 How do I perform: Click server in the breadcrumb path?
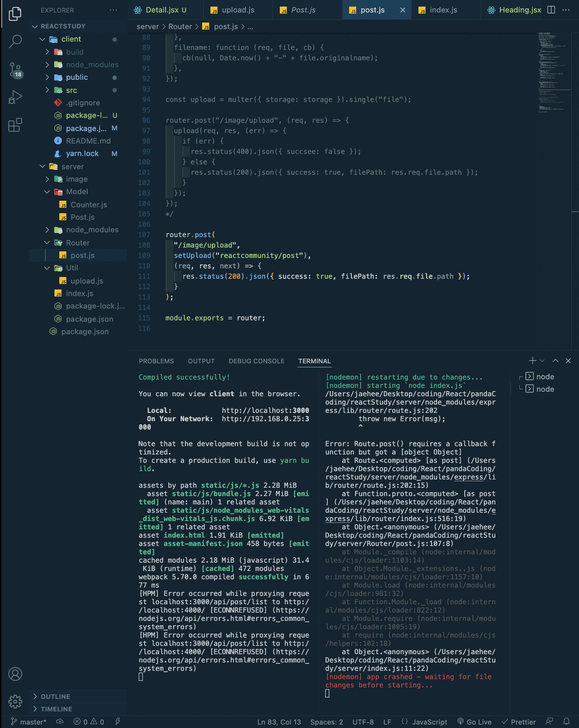pyautogui.click(x=147, y=27)
